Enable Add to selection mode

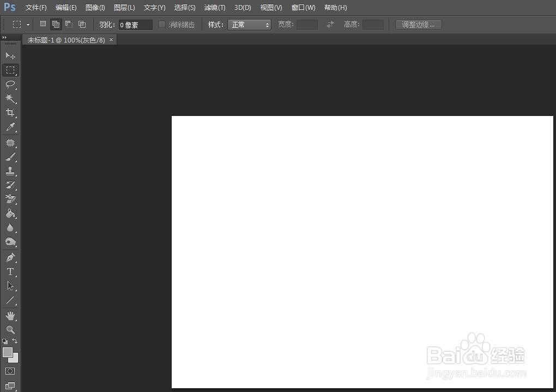[x=56, y=24]
